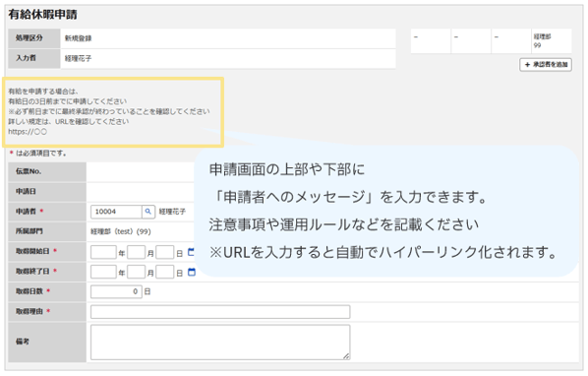Click the 備考 text area
Viewport: 588px width, 376px height.
click(220, 343)
